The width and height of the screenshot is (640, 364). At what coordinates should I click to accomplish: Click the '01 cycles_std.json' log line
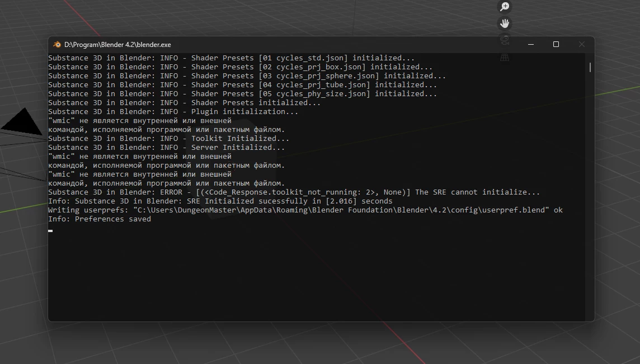pos(232,58)
